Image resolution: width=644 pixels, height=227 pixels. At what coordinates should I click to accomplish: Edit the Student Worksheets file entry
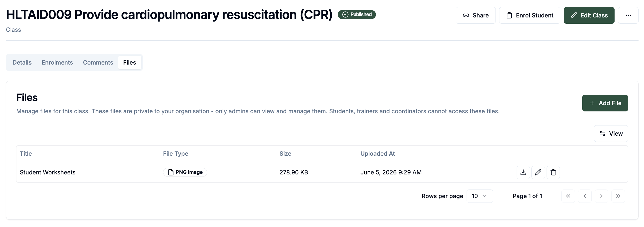point(538,172)
